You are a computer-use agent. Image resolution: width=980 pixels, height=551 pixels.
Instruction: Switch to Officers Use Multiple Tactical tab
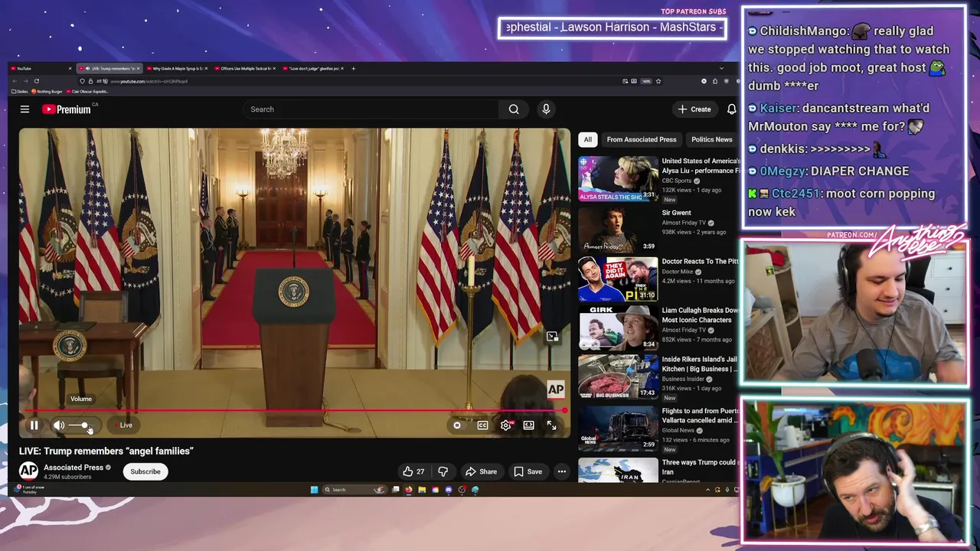point(247,68)
